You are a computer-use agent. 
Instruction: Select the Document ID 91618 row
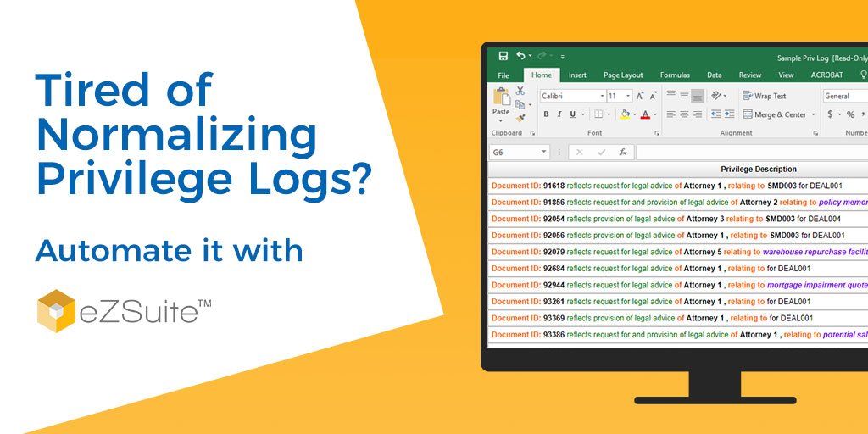point(677,186)
